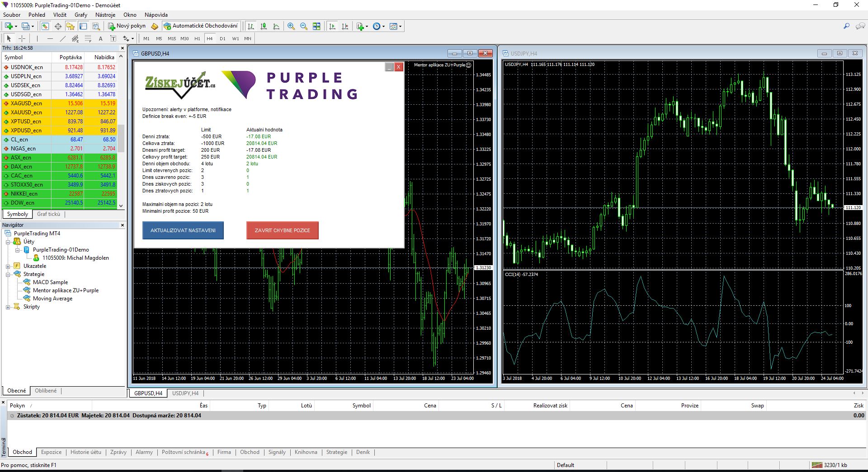Zoom out on the chart
868x472 pixels.
tap(304, 26)
